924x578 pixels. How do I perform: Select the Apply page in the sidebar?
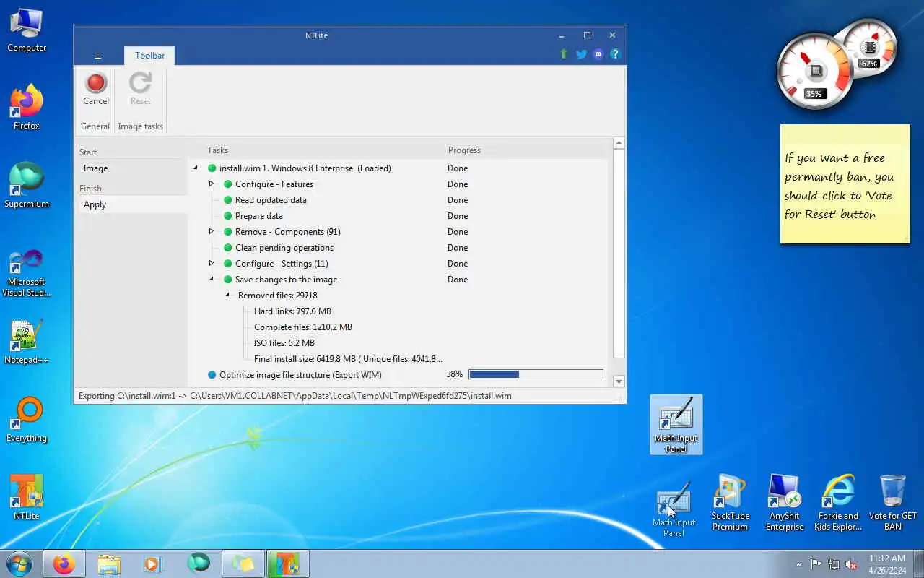pos(132,204)
